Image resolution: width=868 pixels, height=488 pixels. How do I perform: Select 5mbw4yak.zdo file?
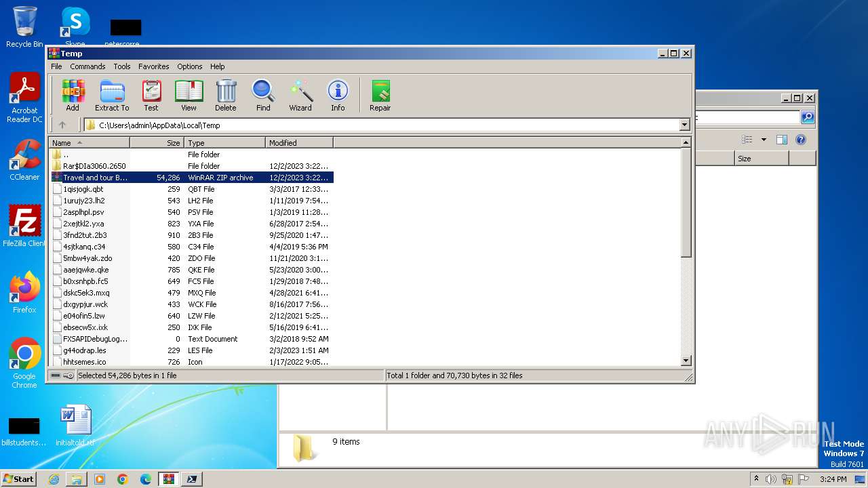[x=191, y=258]
